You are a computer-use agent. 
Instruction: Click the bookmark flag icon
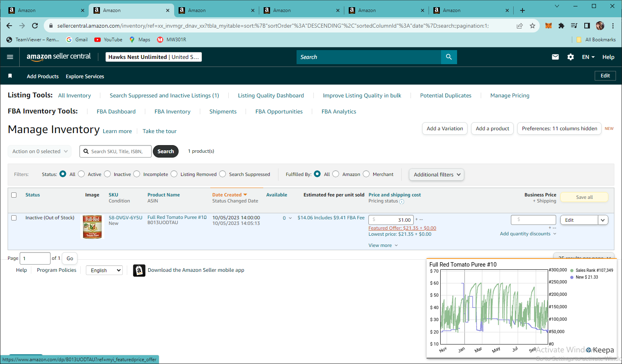click(x=10, y=76)
